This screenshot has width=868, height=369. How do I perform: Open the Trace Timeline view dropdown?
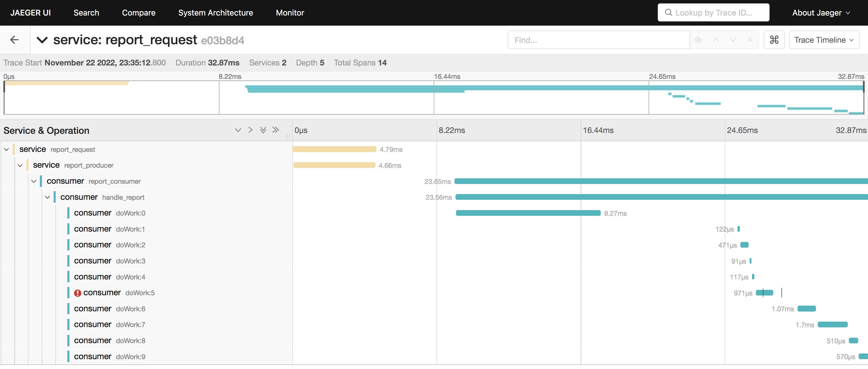824,40
